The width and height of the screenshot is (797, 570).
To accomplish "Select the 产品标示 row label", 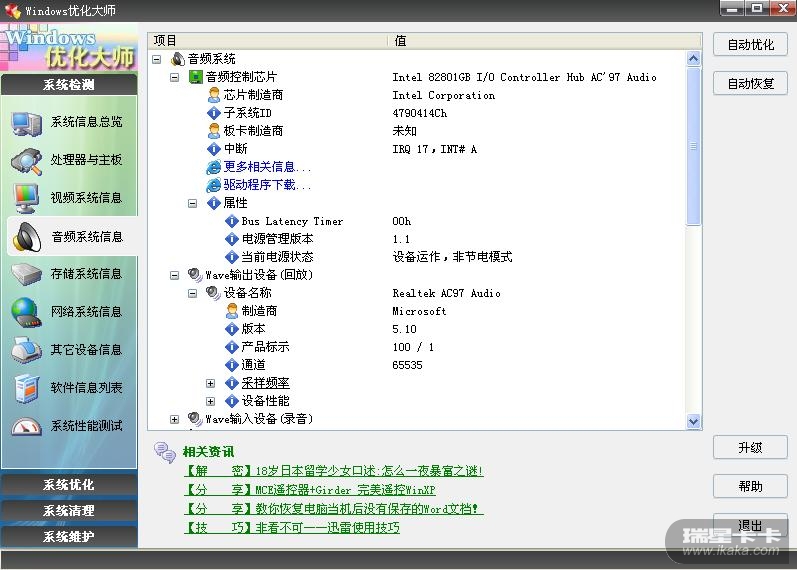I will 265,347.
